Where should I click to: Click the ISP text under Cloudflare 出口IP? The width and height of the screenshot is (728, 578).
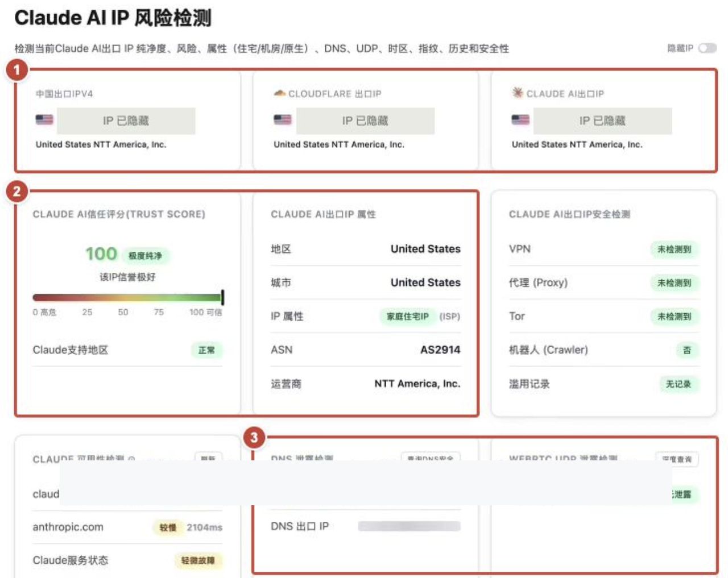[x=339, y=144]
